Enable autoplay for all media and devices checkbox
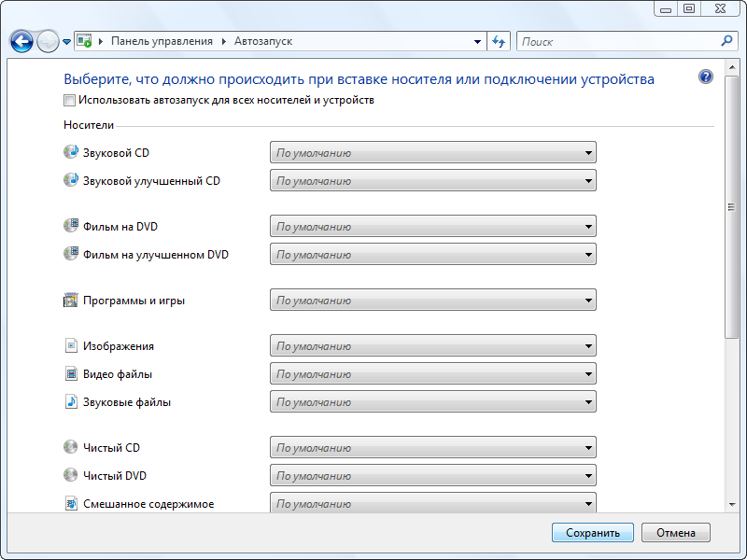The width and height of the screenshot is (747, 560). [x=70, y=100]
